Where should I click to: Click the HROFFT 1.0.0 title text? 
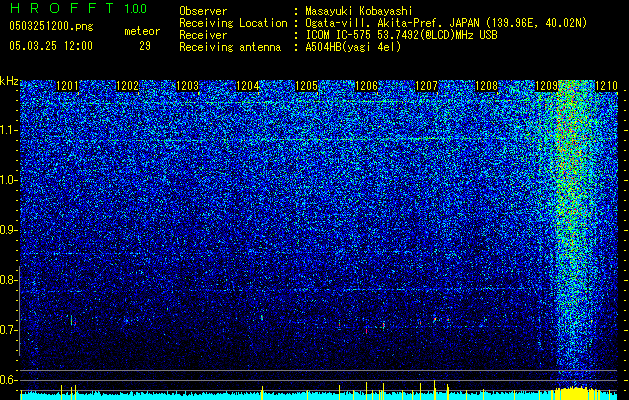(78, 8)
